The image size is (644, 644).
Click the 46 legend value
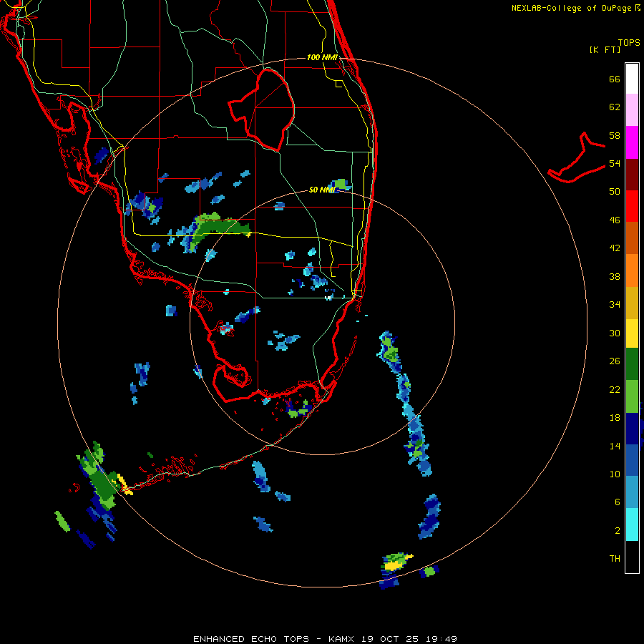coord(615,220)
